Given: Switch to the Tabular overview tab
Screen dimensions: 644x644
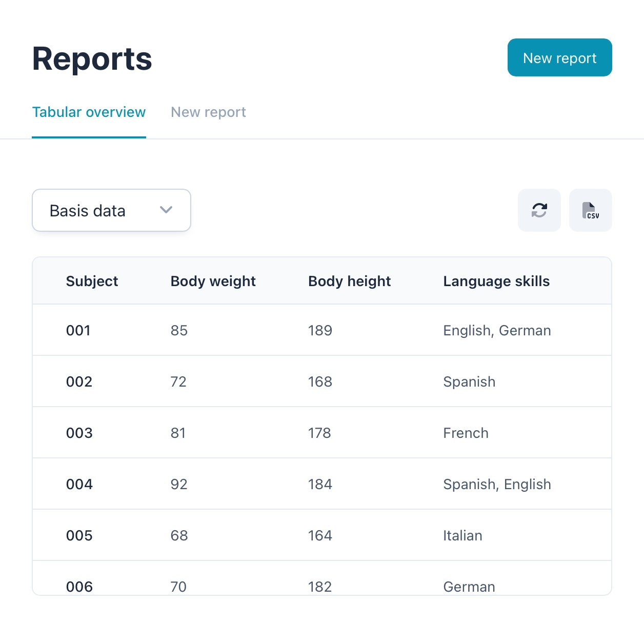Looking at the screenshot, I should click(89, 112).
